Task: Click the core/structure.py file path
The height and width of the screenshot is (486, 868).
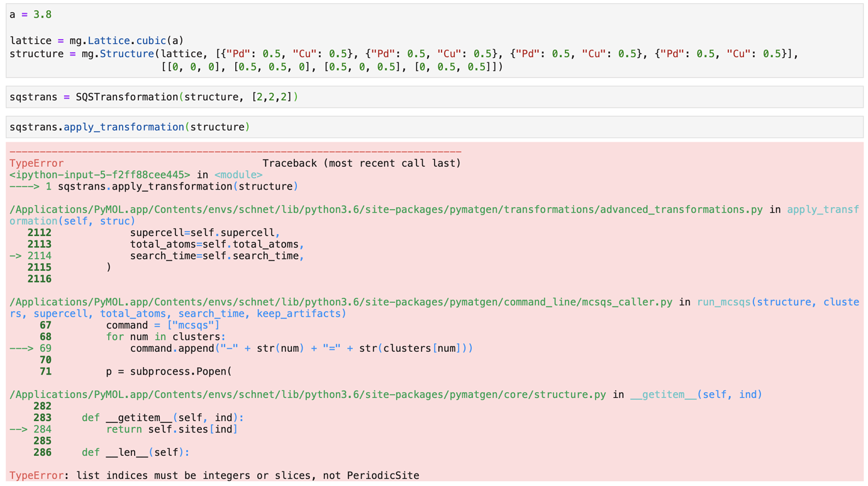Action: coord(308,395)
